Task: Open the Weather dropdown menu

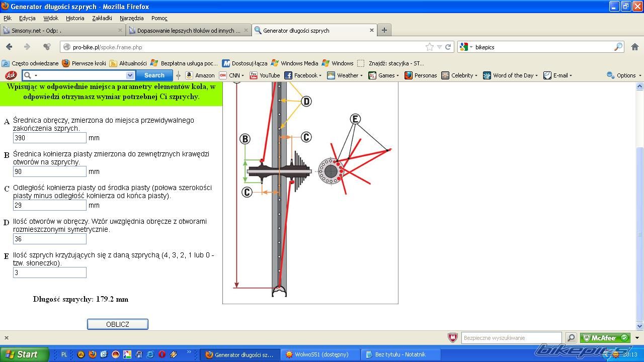Action: (362, 75)
